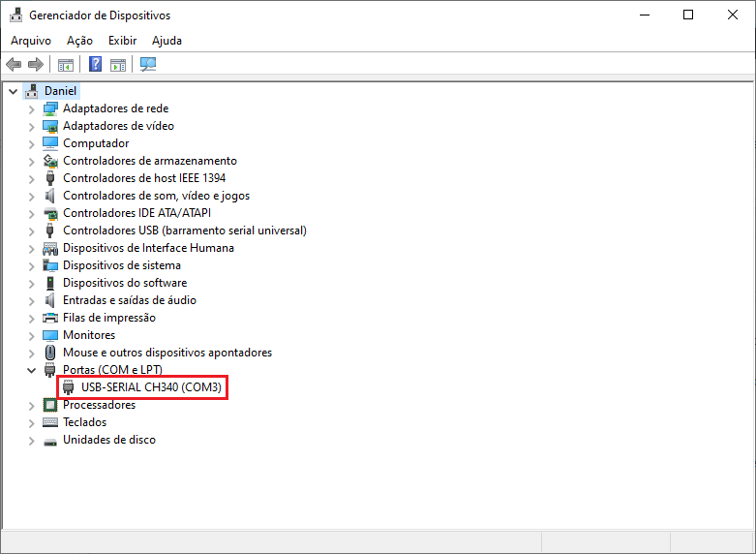The height and width of the screenshot is (554, 756).
Task: Click the Monitores icon
Action: coord(50,335)
